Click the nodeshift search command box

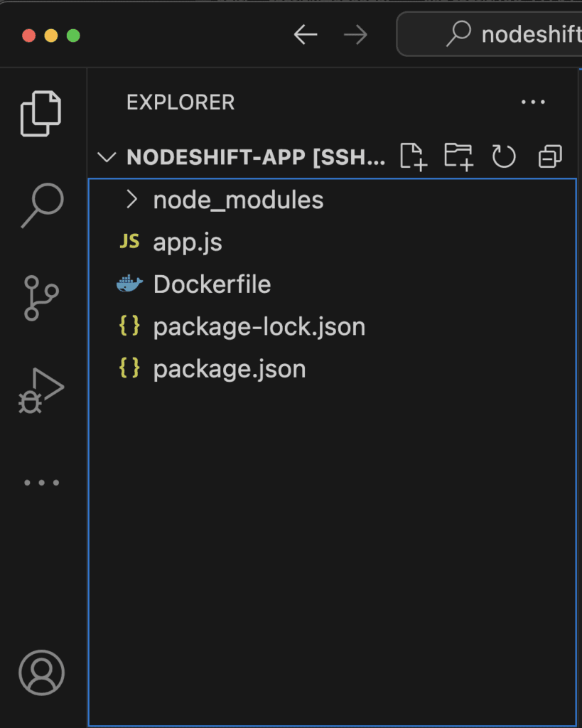497,34
